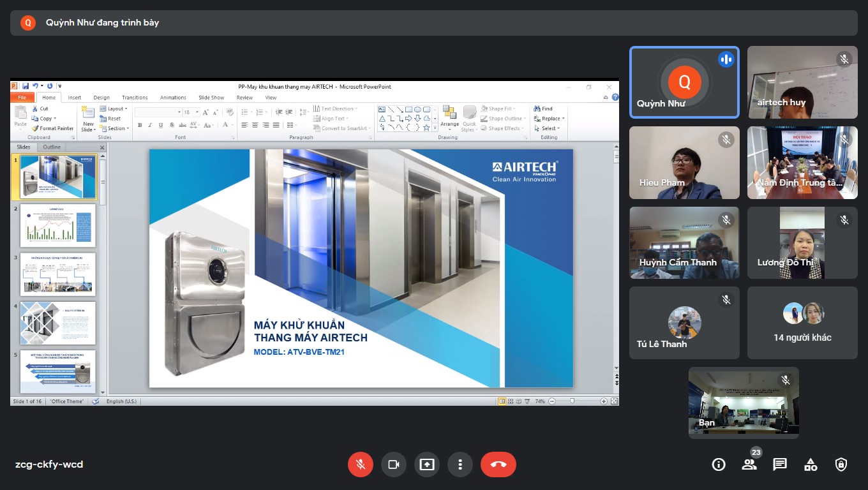Screen dimensions: 868x490
Task: Click the present screen button
Action: (x=427, y=464)
